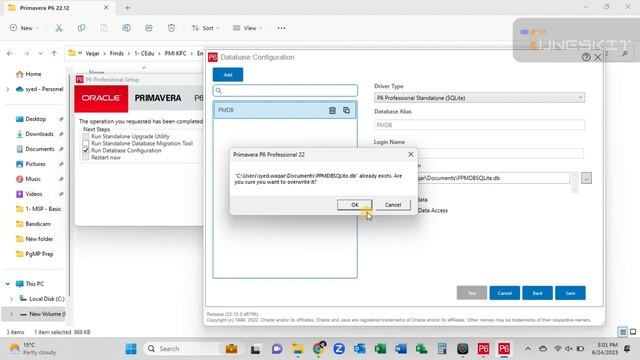Toggle Run Standalone Upgrade Utility checkbox
Viewport: 640px width, 360px height.
86,136
